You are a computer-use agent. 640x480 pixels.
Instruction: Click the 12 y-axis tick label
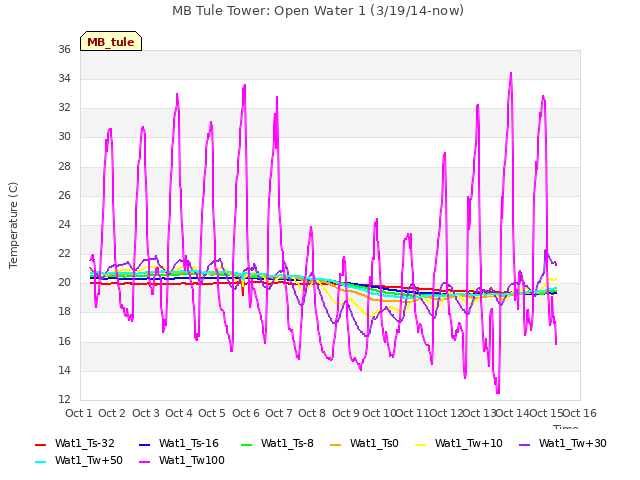[x=64, y=400]
